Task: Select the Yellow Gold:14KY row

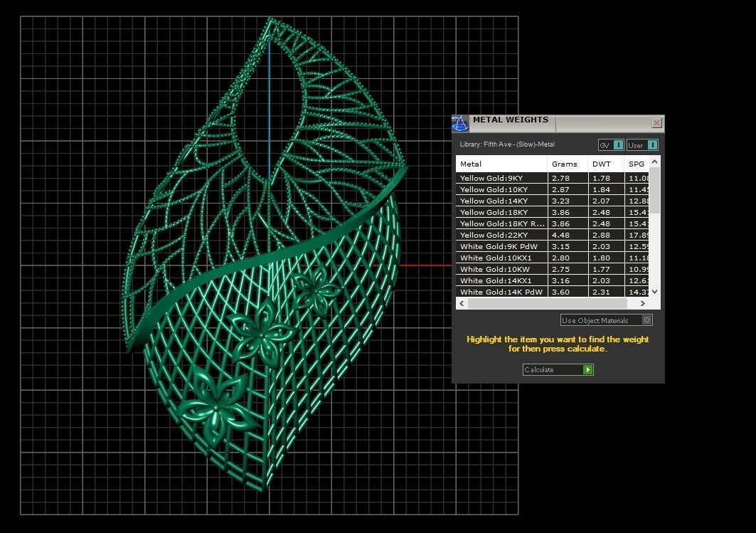Action: click(552, 201)
